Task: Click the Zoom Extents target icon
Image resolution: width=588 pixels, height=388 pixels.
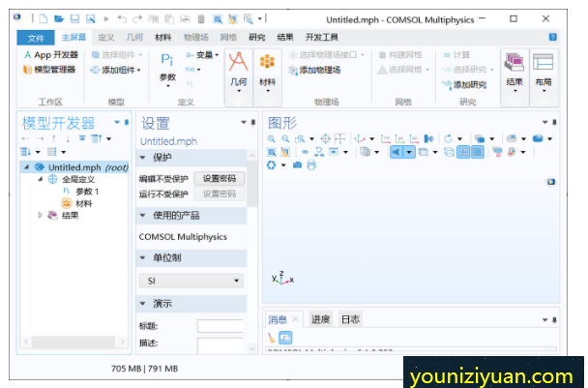Action: (x=326, y=138)
